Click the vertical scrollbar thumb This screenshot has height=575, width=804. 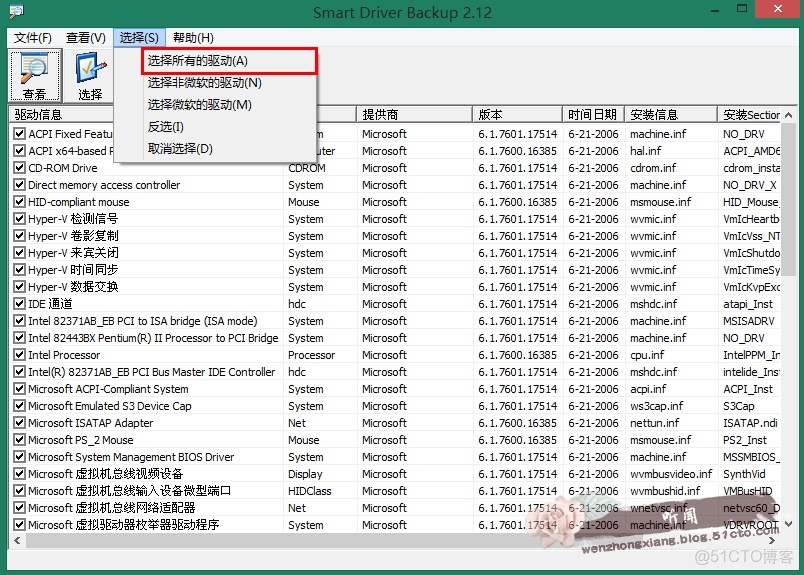point(789,200)
